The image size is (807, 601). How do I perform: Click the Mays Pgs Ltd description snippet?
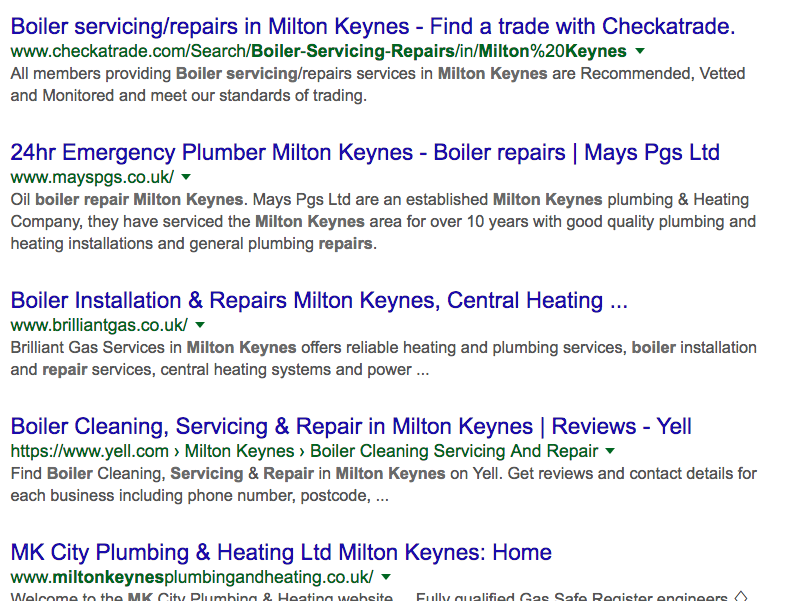pos(383,221)
